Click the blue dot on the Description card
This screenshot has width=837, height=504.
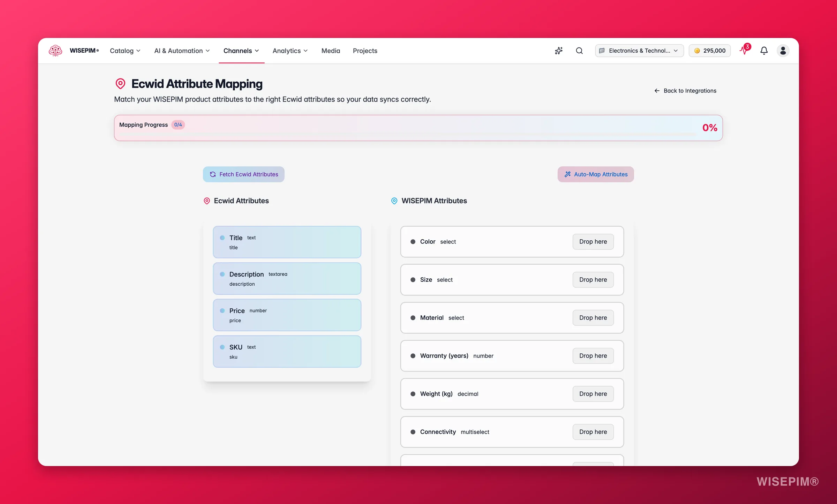pyautogui.click(x=222, y=274)
